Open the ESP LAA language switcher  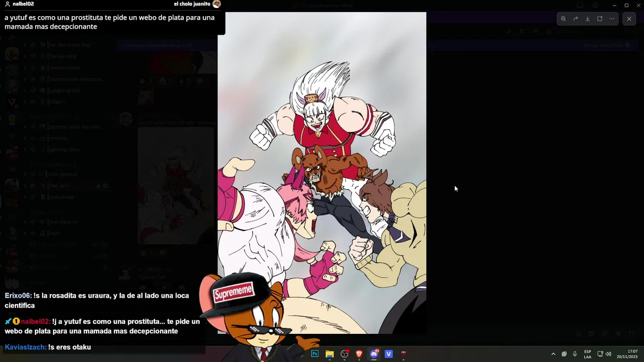[x=588, y=354]
